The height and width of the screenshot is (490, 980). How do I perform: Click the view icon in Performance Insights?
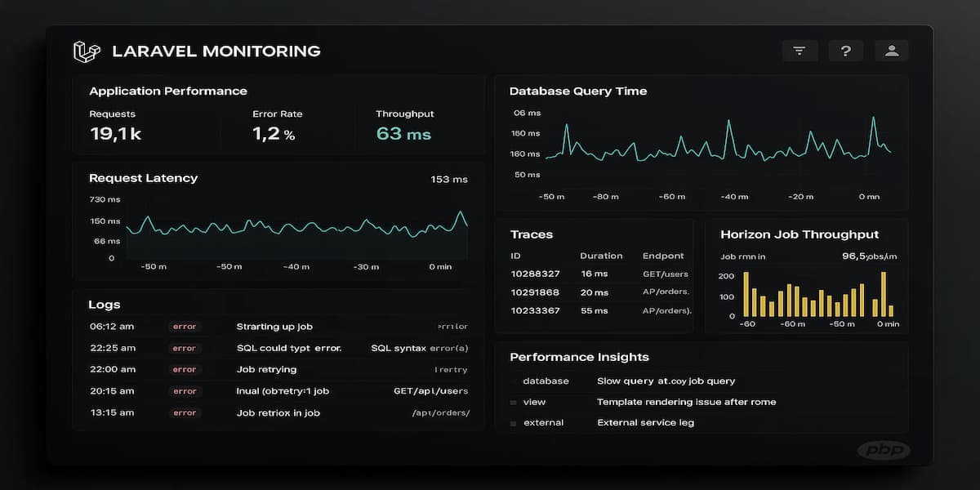tap(514, 402)
